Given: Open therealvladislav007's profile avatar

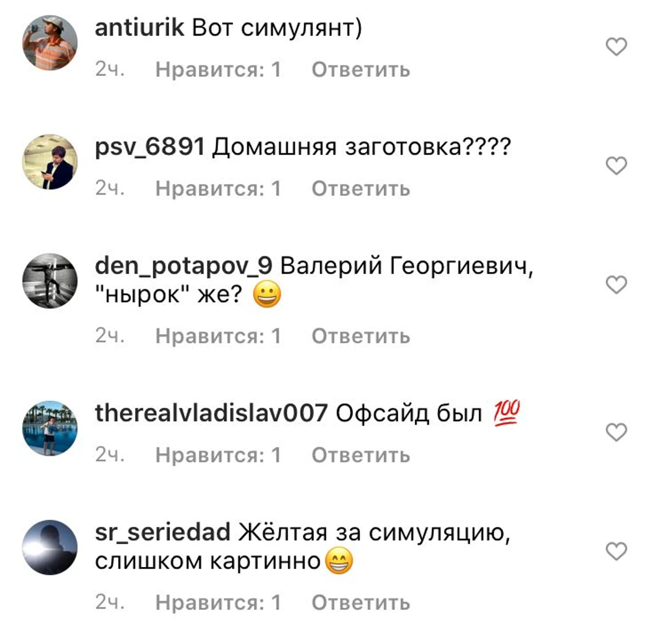Looking at the screenshot, I should (50, 428).
